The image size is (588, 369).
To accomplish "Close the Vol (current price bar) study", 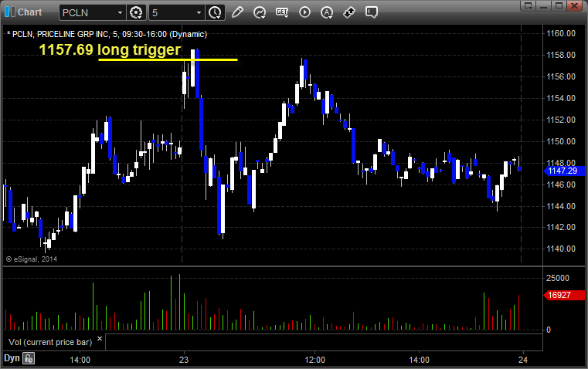I will (100, 339).
